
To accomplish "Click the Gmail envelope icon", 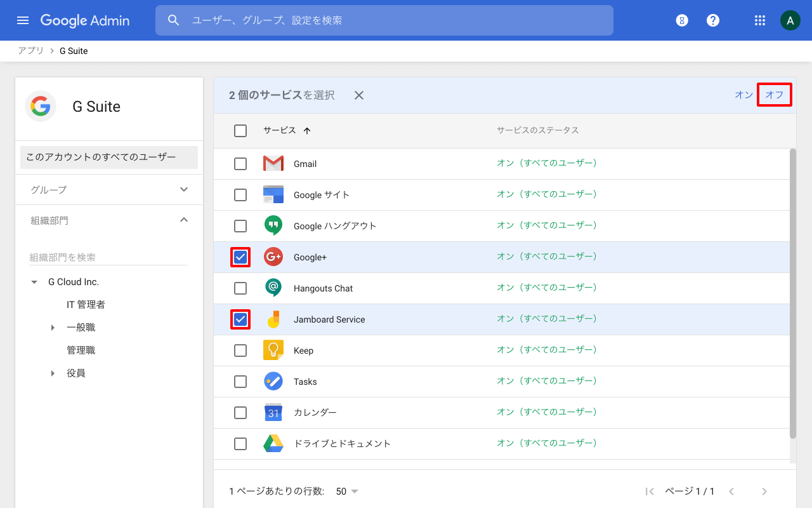I will click(x=273, y=164).
